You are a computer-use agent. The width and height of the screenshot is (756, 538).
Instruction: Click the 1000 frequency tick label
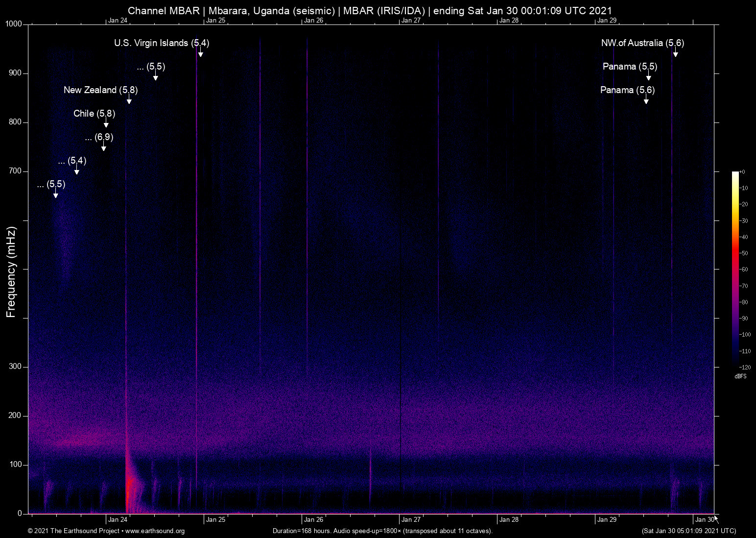pos(14,24)
